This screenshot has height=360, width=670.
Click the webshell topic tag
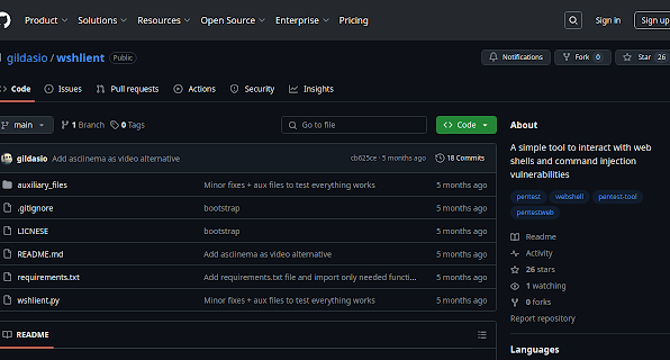pos(569,196)
